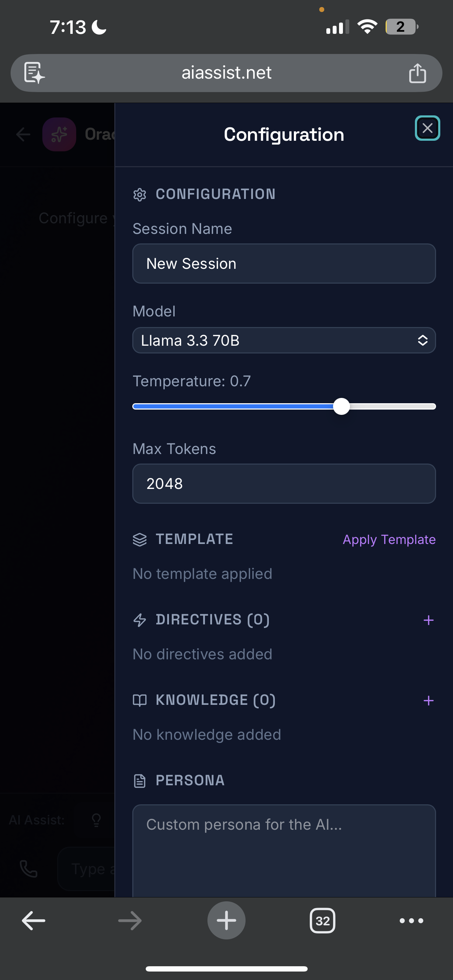Open the reader summary icon in address bar
The image size is (453, 980).
[x=34, y=73]
